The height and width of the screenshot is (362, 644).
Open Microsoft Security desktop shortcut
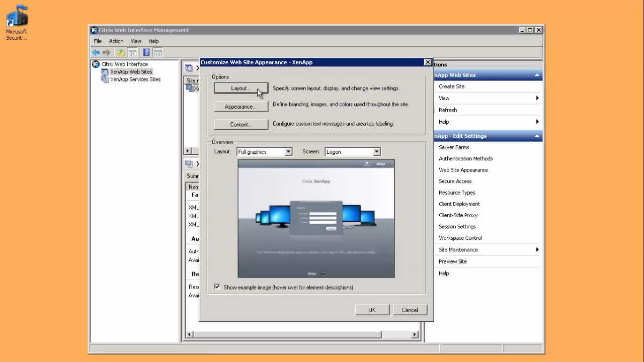click(17, 23)
